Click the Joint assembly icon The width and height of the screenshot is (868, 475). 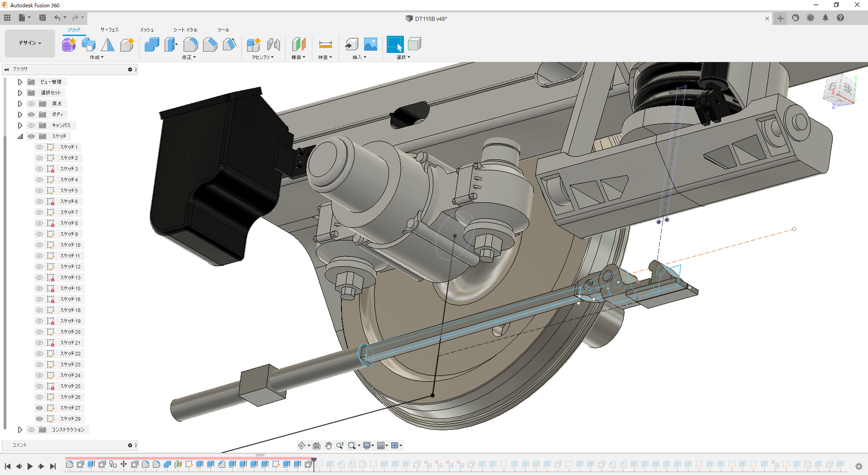273,45
